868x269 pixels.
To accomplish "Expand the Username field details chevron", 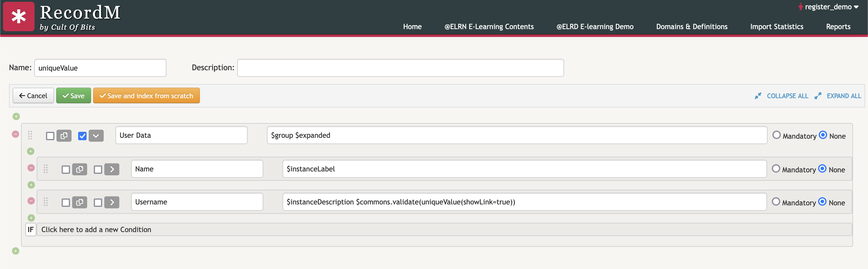I will pyautogui.click(x=112, y=202).
